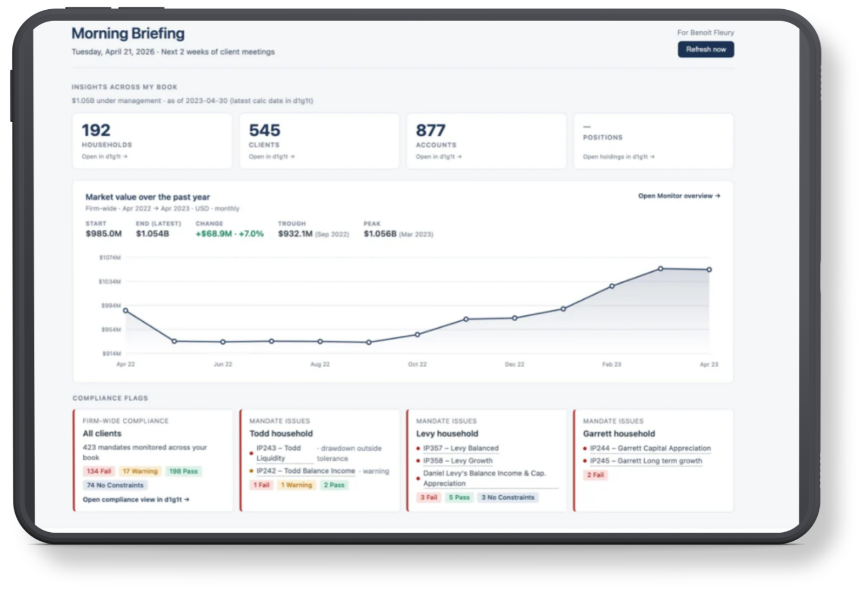Click Garrett household 2 Fail badge
868x610 pixels.
[x=596, y=475]
